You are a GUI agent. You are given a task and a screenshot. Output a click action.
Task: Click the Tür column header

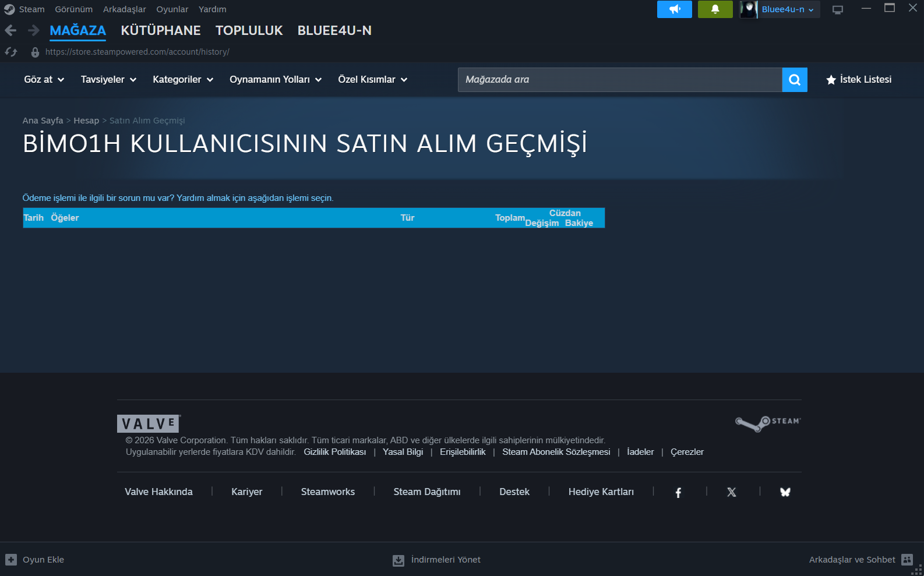pyautogui.click(x=407, y=218)
